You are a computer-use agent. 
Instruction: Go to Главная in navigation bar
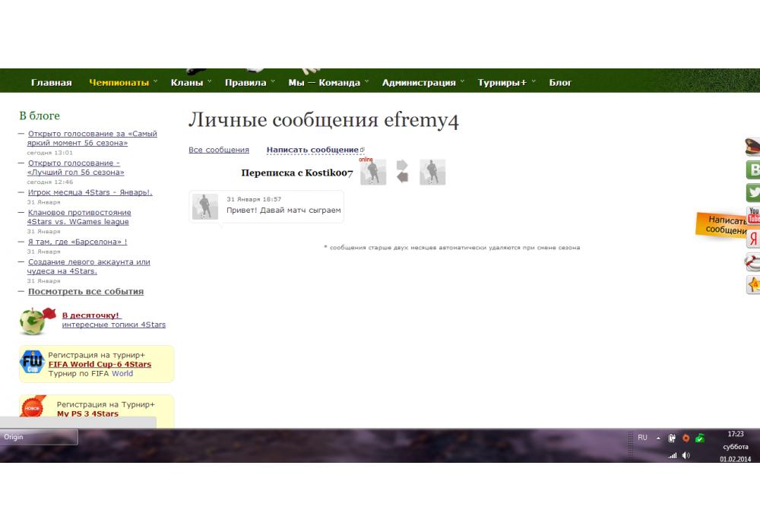click(51, 83)
